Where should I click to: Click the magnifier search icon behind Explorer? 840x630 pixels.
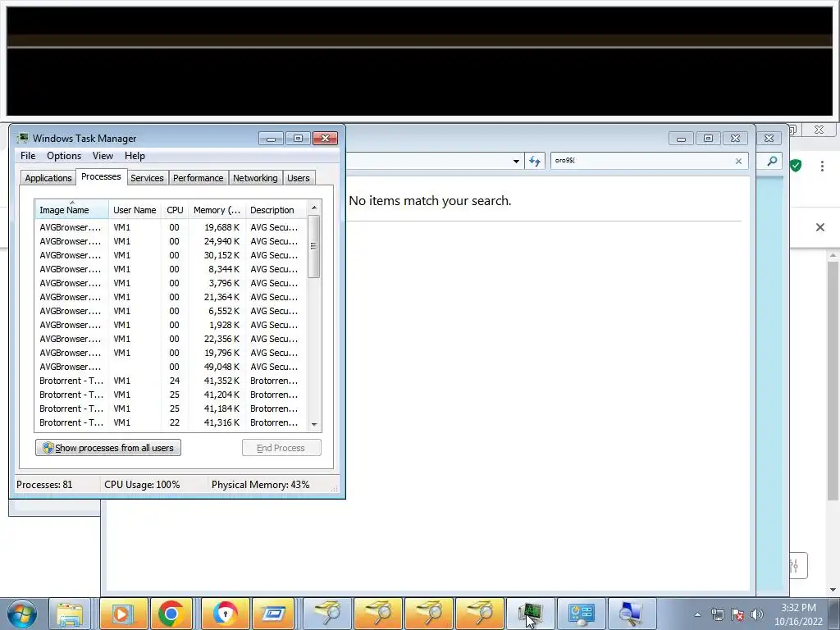(772, 161)
